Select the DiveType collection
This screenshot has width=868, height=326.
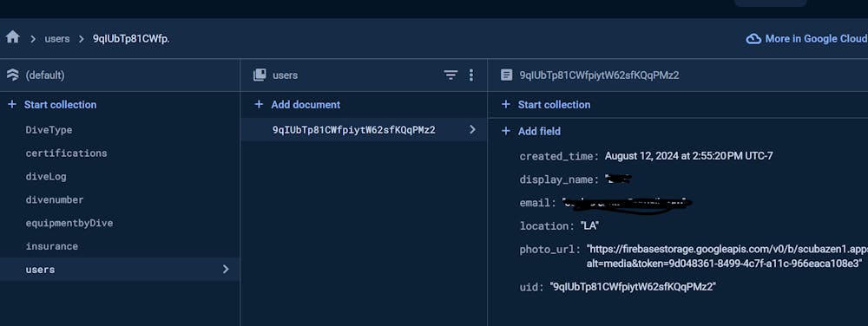pyautogui.click(x=49, y=130)
